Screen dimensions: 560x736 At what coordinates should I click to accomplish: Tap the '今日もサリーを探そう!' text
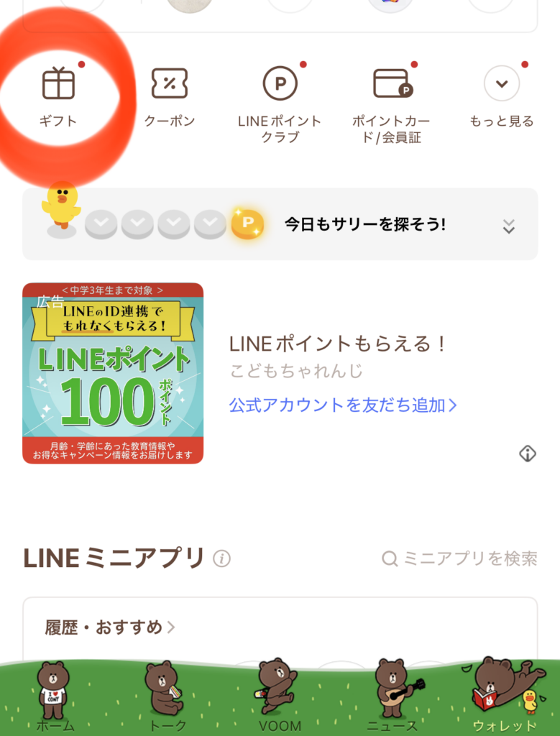[x=365, y=224]
